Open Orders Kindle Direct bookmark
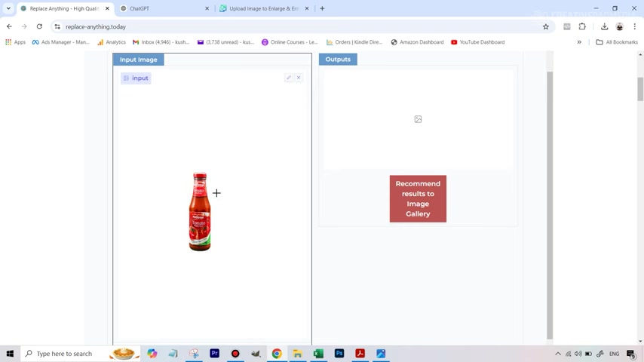Screen dimensions: 644x362 click(x=354, y=42)
